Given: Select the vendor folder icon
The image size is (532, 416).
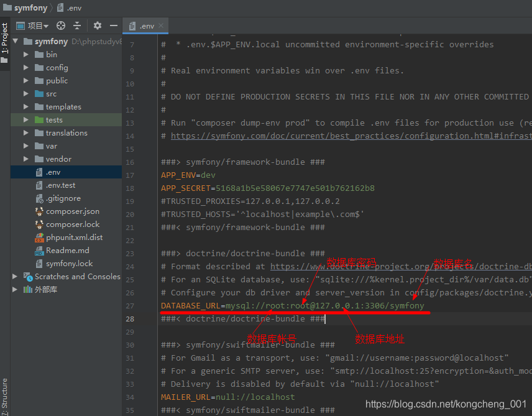Looking at the screenshot, I should point(39,159).
